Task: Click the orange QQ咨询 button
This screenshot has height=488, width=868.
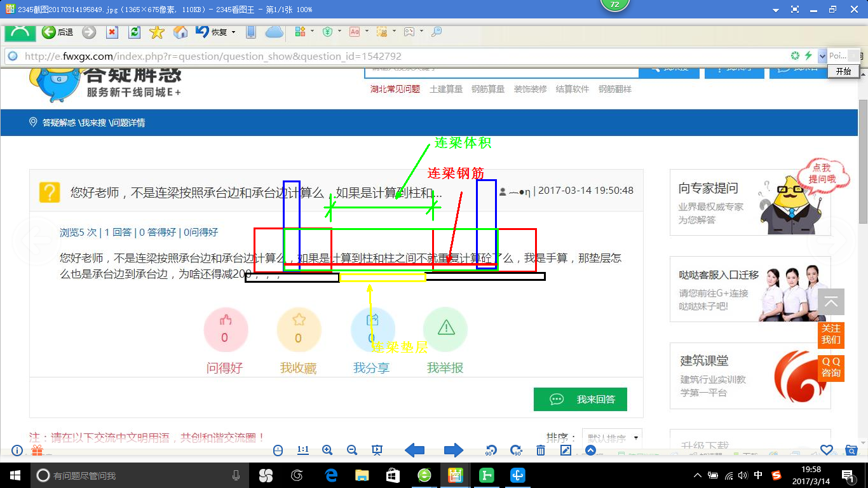Action: pyautogui.click(x=831, y=368)
